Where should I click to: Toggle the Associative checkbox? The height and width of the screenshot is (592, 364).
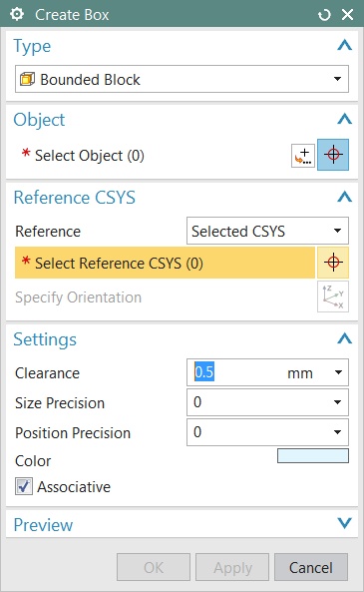click(x=24, y=486)
